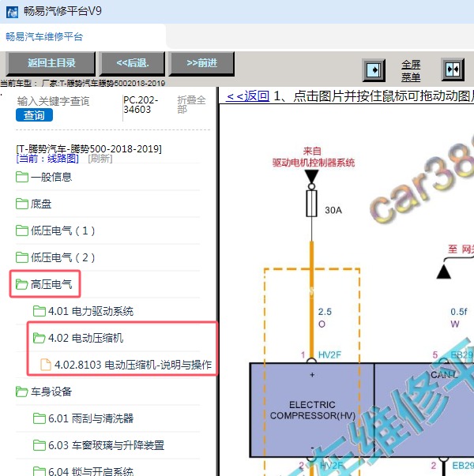The height and width of the screenshot is (476, 474).
Task: Collapse the 高压电气 folder
Action: [x=51, y=284]
